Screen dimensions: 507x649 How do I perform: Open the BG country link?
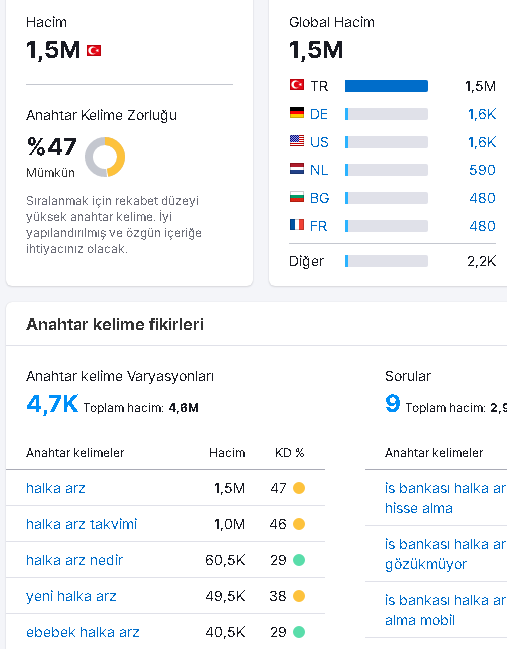(320, 198)
